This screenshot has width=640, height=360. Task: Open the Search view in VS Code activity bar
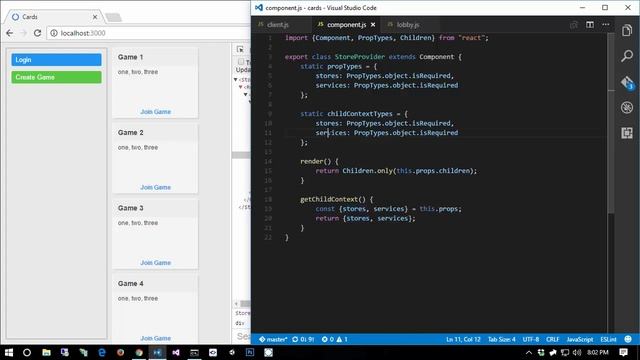point(627,56)
